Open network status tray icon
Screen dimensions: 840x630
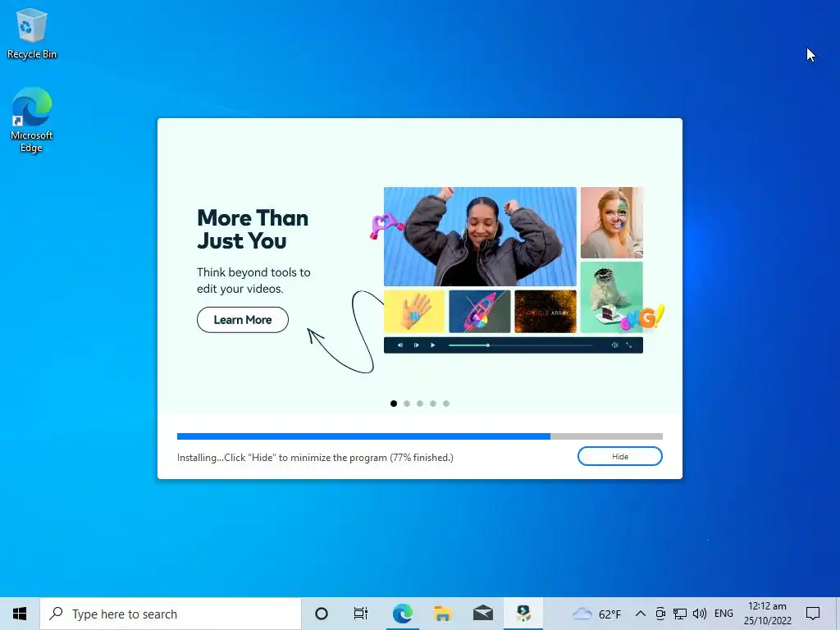pos(680,614)
